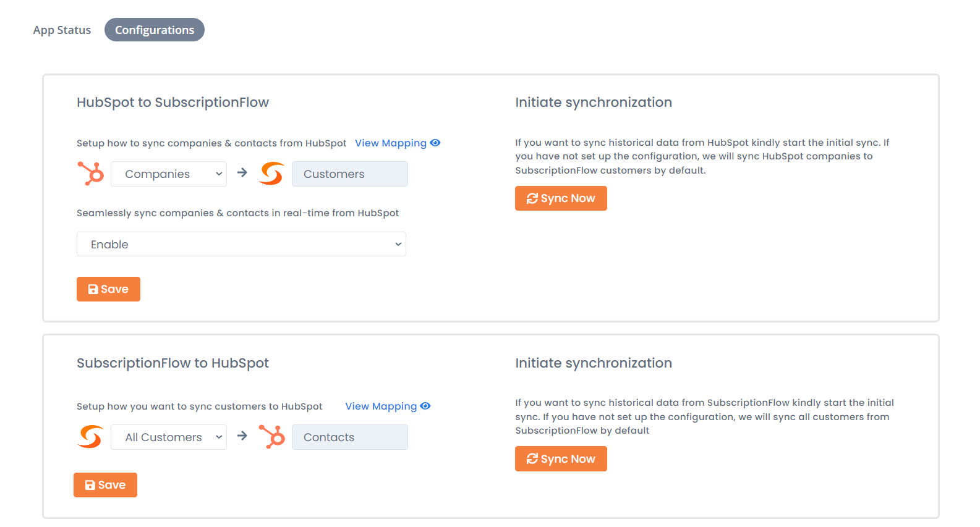The height and width of the screenshot is (527, 980).
Task: Start Sync Now for HubSpot historical data
Action: (561, 198)
